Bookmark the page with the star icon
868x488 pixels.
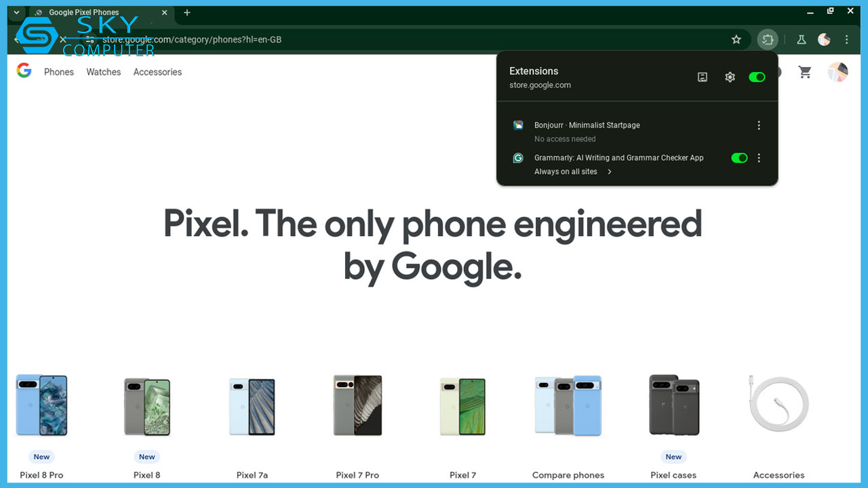(736, 39)
